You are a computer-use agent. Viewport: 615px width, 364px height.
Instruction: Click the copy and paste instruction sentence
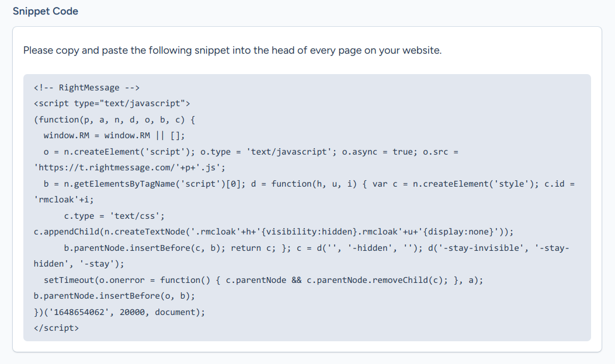click(232, 50)
